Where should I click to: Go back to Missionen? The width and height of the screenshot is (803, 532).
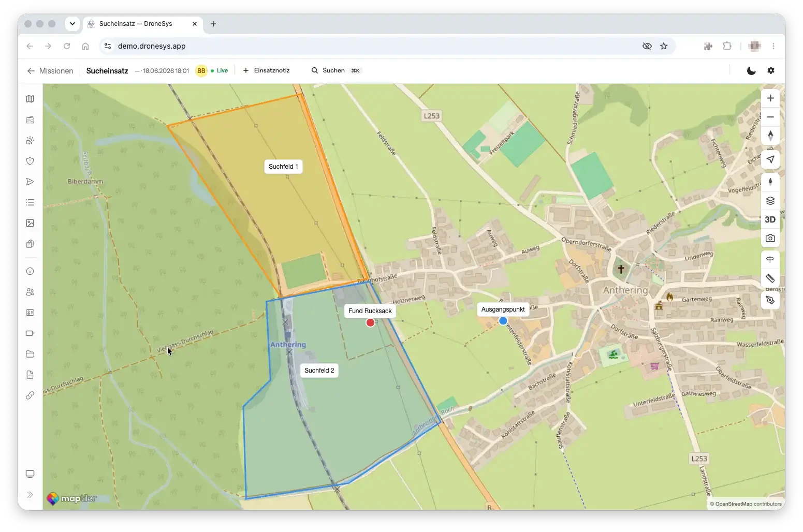[50, 71]
